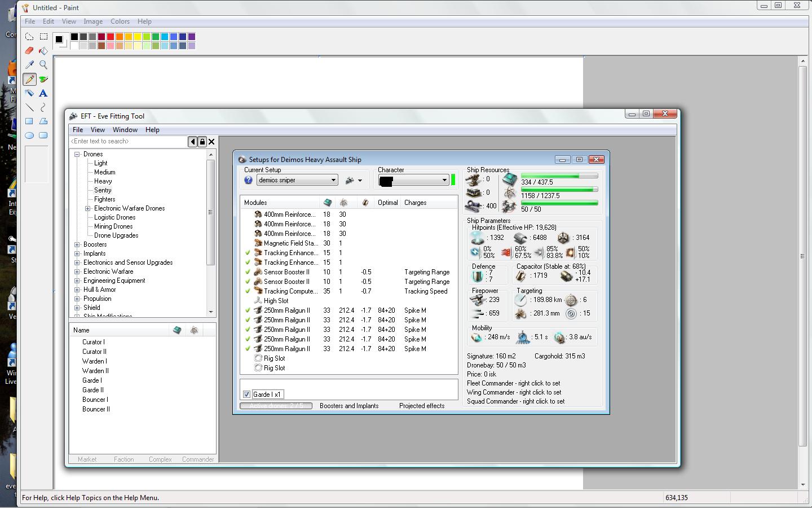The width and height of the screenshot is (812, 508).
Task: Select the Rectangle shape tool
Action: point(29,121)
